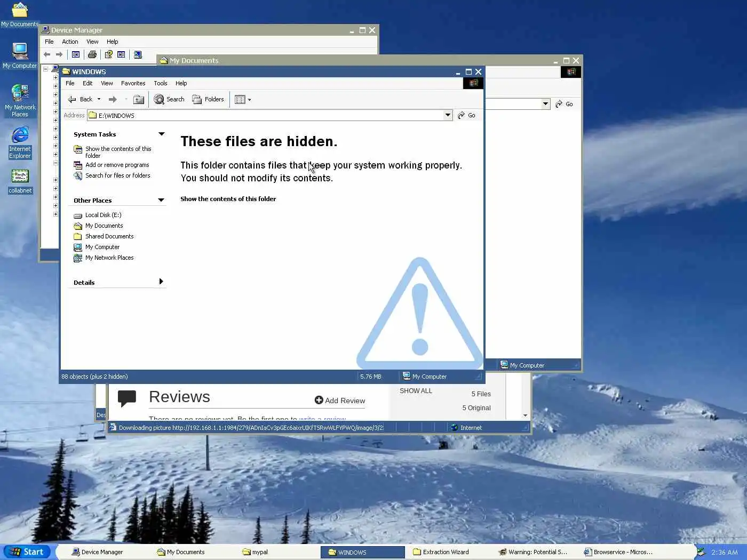Click Device Manager's forward arrow icon
This screenshot has height=560, width=747.
tap(59, 54)
